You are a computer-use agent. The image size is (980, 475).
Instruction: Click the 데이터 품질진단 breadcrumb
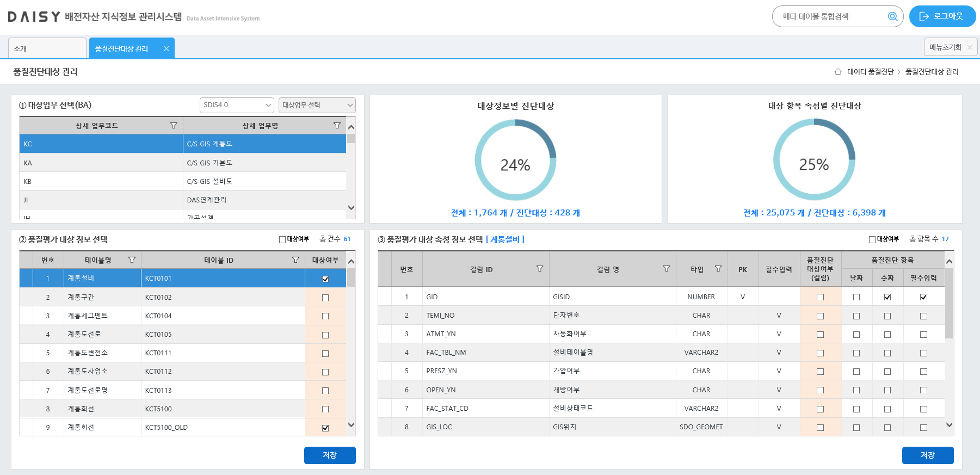(x=870, y=72)
